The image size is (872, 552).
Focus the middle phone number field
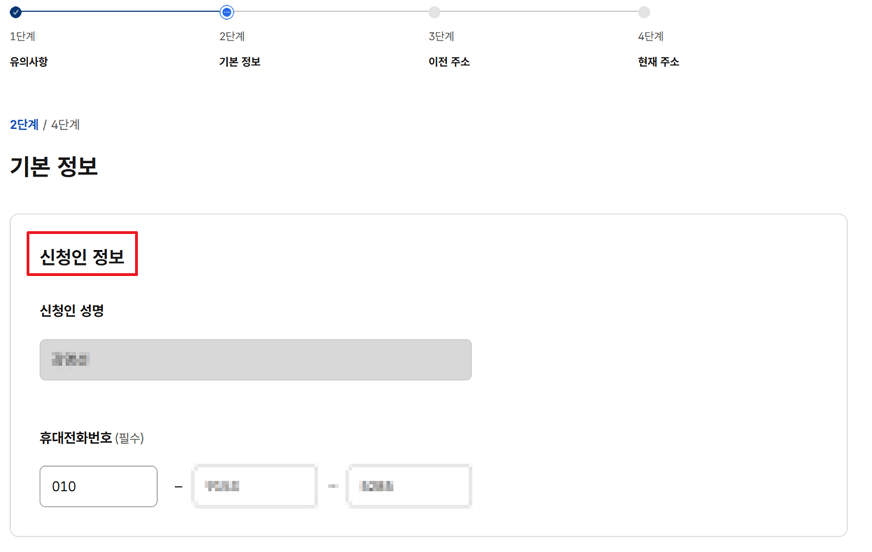point(255,486)
